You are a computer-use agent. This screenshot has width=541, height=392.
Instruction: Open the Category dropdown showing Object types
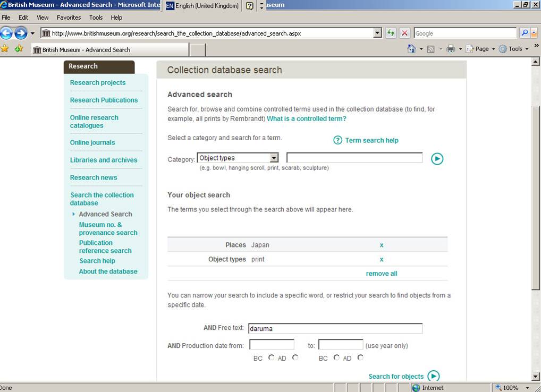(x=238, y=158)
